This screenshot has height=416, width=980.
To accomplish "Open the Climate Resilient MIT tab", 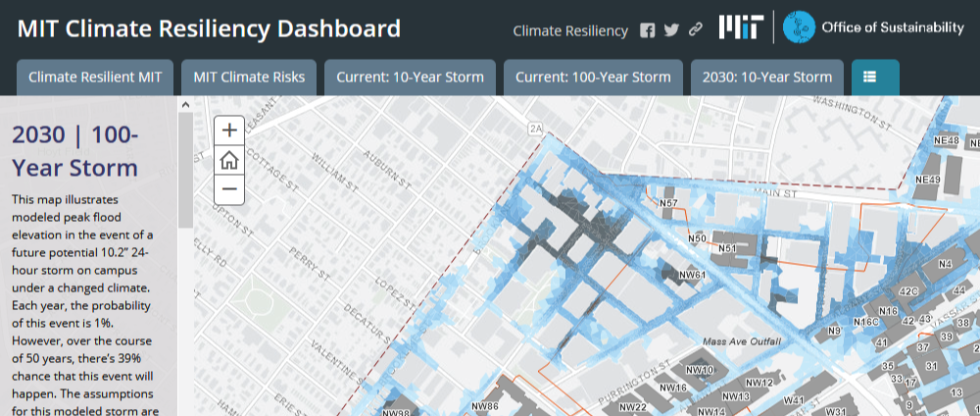I will point(95,77).
